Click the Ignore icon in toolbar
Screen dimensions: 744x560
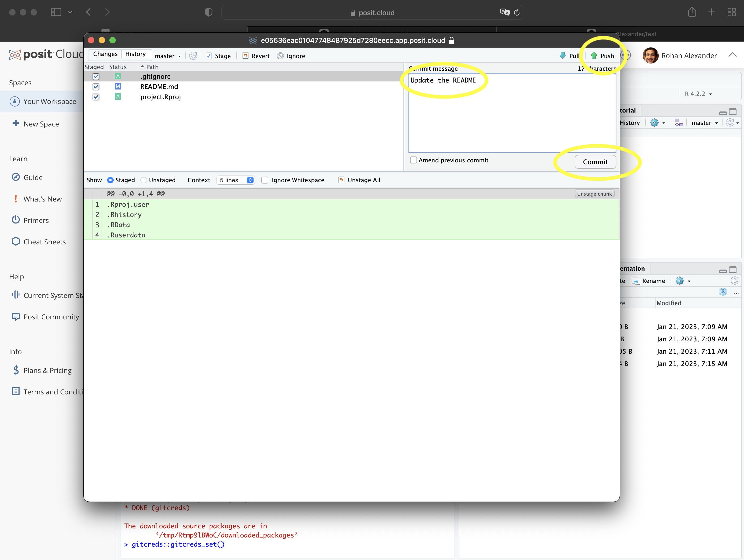pyautogui.click(x=280, y=56)
